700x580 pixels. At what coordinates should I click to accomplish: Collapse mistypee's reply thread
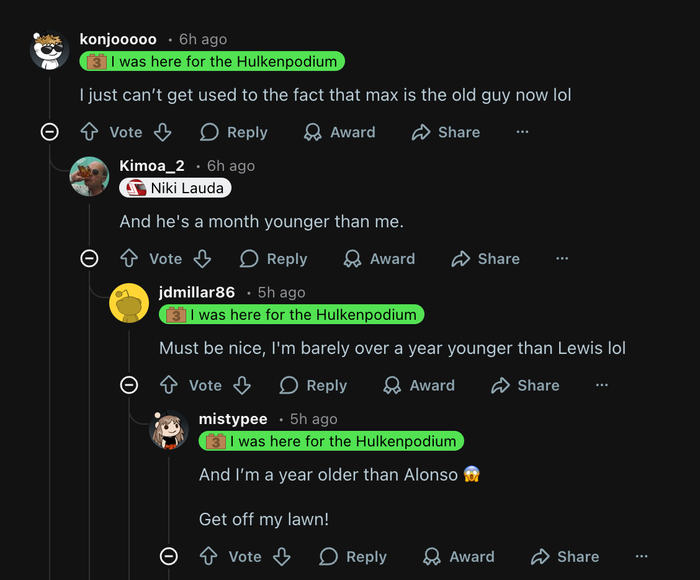[169, 556]
